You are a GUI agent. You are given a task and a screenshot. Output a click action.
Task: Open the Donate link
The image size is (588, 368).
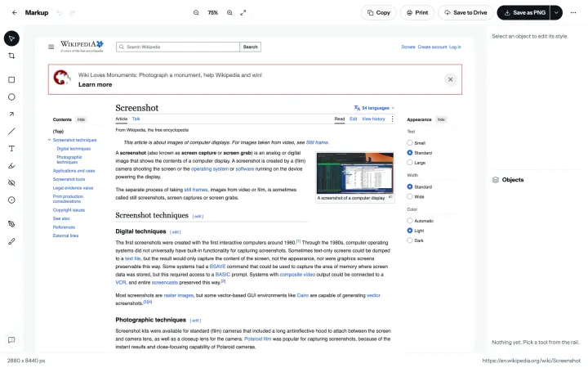(x=408, y=47)
